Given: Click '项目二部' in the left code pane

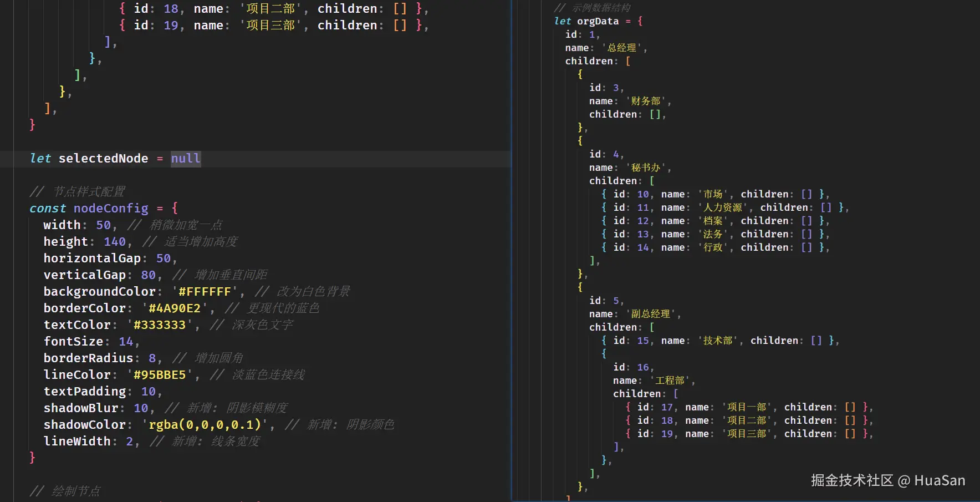Looking at the screenshot, I should point(270,9).
